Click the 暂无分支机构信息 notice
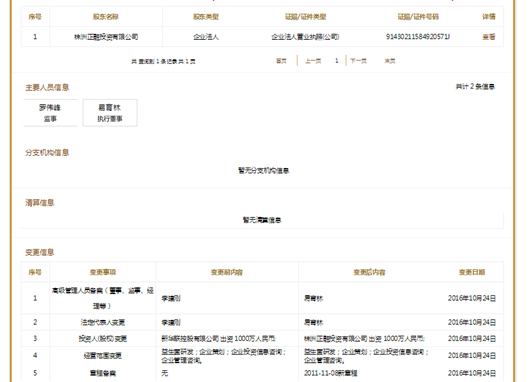Image resolution: width=530 pixels, height=382 pixels. point(264,170)
